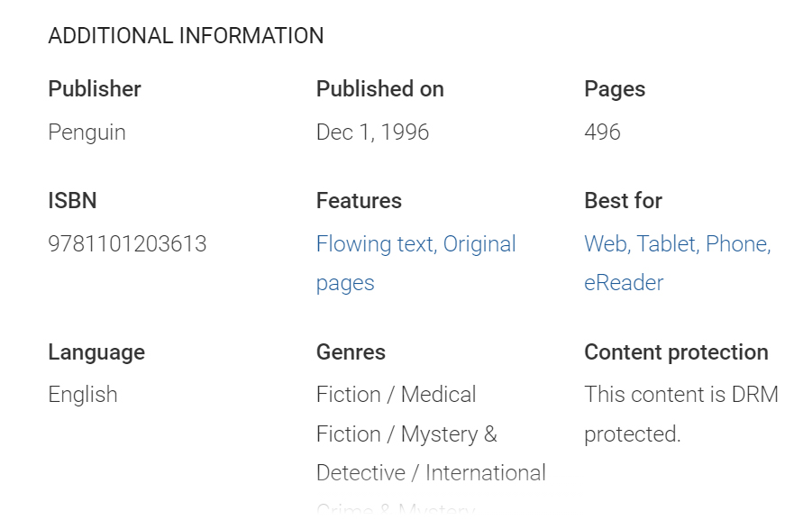Click the Phone link
The image size is (812, 520).
pyautogui.click(x=737, y=244)
